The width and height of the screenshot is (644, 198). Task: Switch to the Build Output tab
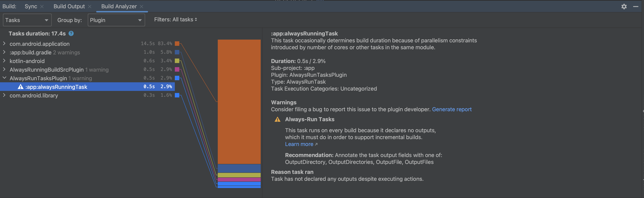click(x=69, y=7)
